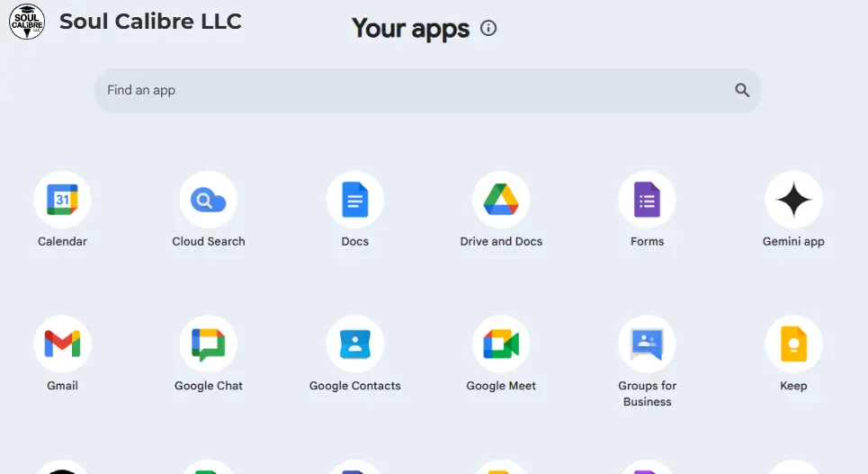Launch the Keep app icon
This screenshot has width=868, height=474.
coord(793,344)
